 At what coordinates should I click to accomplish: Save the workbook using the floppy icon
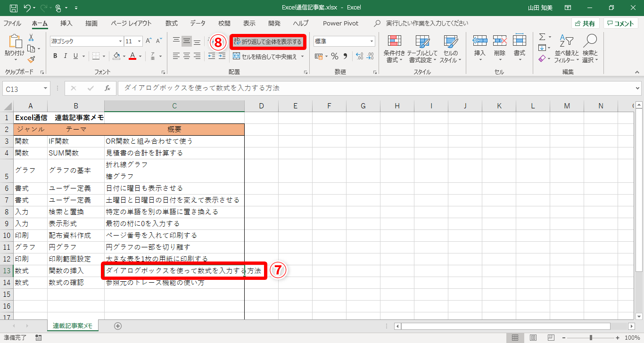click(14, 8)
